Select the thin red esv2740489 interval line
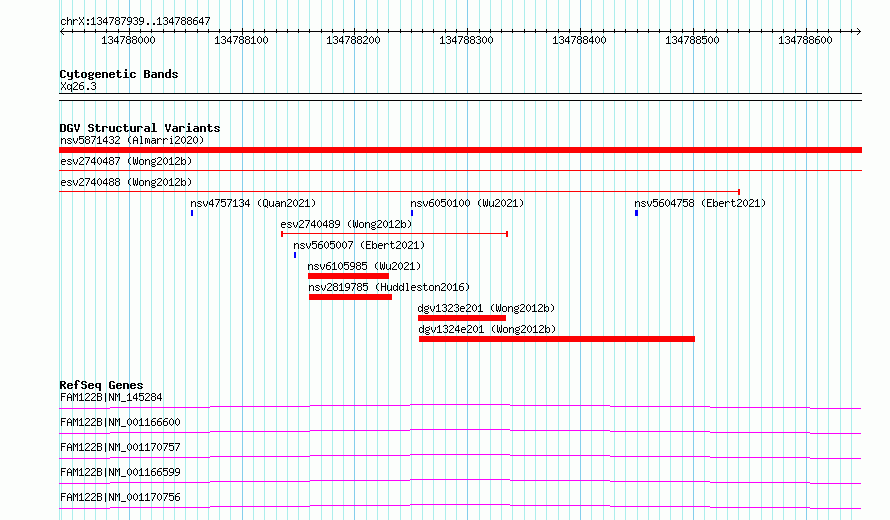The width and height of the screenshot is (890, 520). point(394,234)
